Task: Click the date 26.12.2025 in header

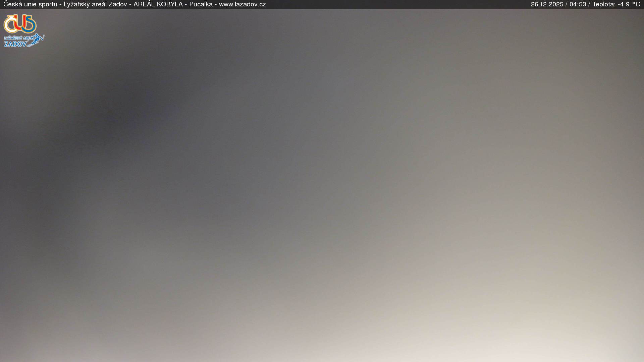Action: pyautogui.click(x=547, y=4)
